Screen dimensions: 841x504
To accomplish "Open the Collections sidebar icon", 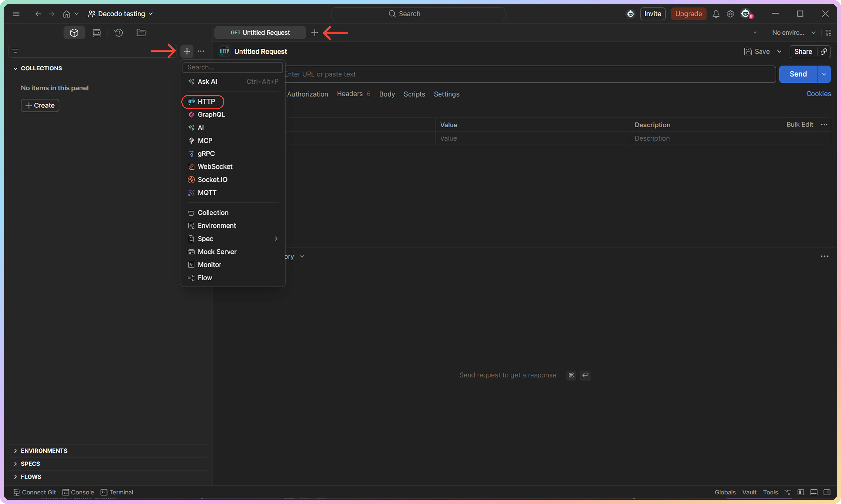I will (x=74, y=33).
